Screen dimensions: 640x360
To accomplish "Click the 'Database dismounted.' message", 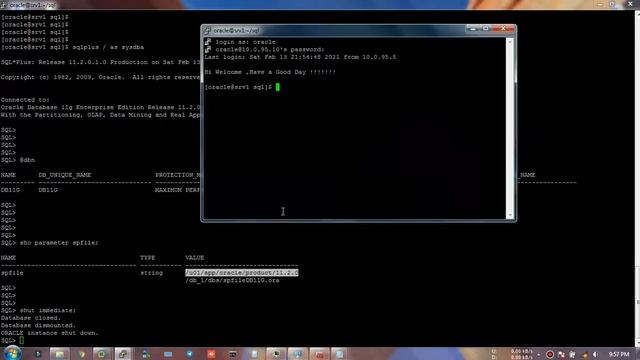I will (x=38, y=325).
